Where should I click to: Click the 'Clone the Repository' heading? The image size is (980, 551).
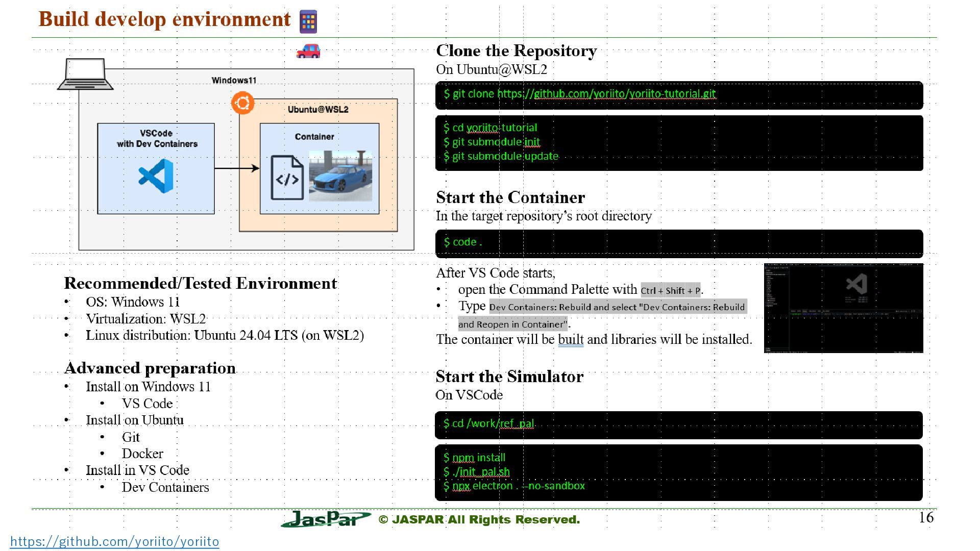click(x=516, y=51)
